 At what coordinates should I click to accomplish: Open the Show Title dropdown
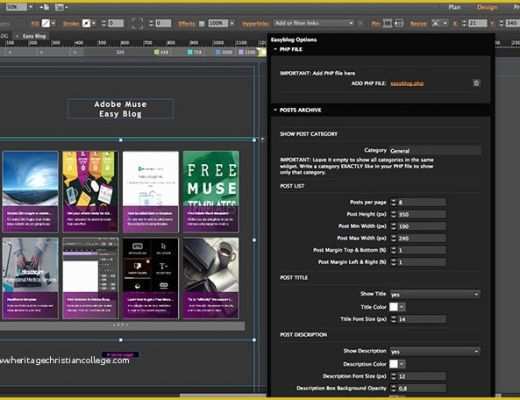[435, 294]
